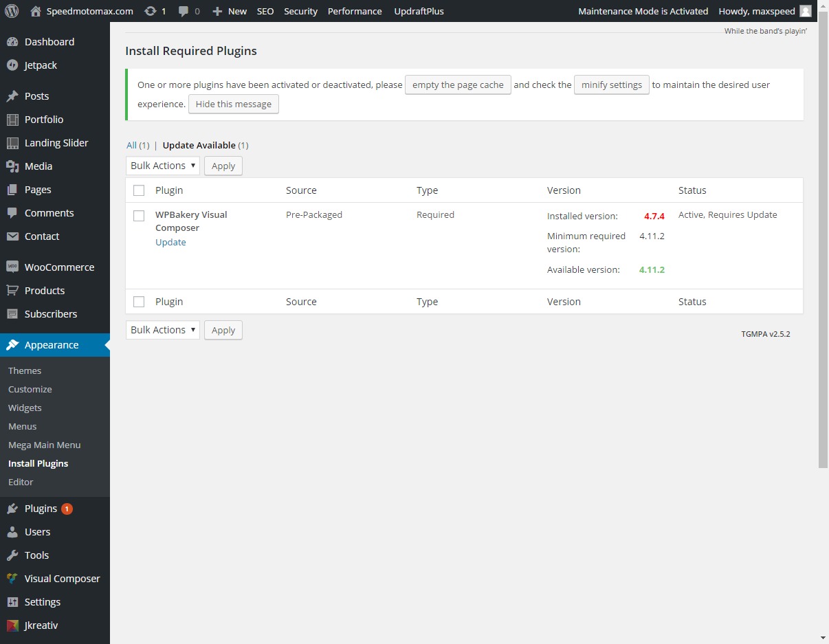Open the Performance admin bar menu

pyautogui.click(x=355, y=11)
